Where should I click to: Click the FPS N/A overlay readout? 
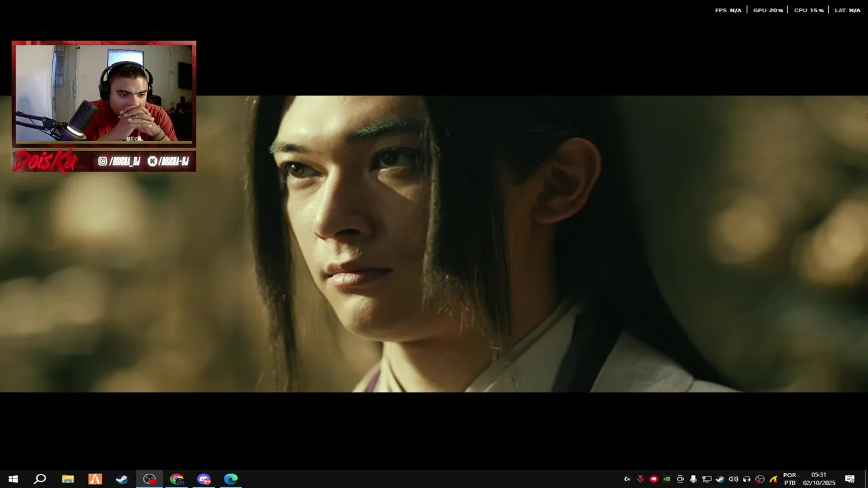(x=728, y=10)
